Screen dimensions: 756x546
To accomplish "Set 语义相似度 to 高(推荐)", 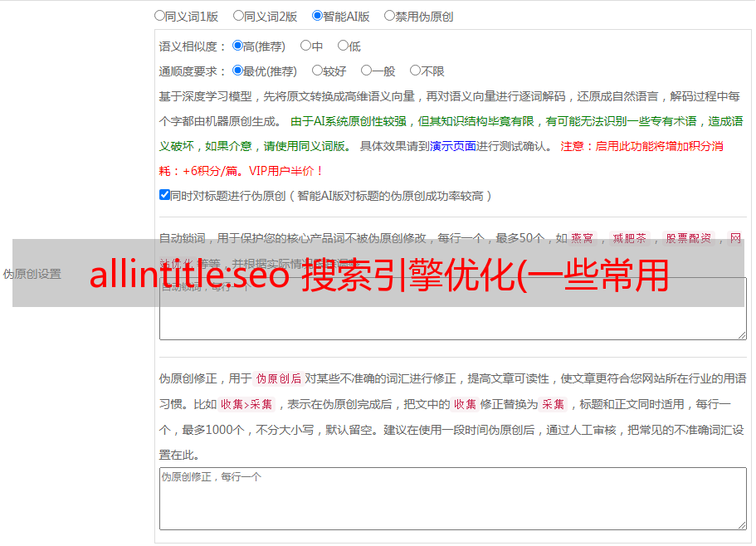I will click(x=237, y=46).
